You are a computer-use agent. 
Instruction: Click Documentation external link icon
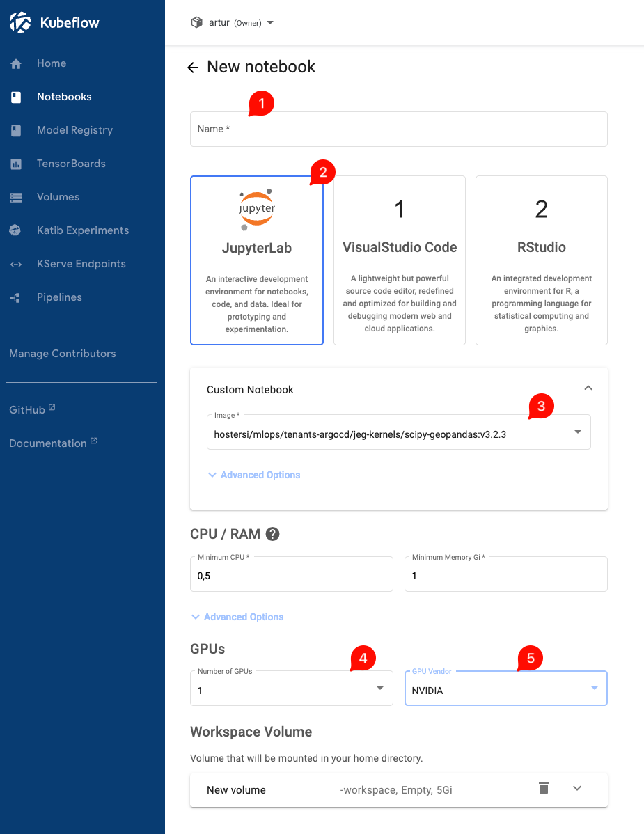click(x=93, y=441)
